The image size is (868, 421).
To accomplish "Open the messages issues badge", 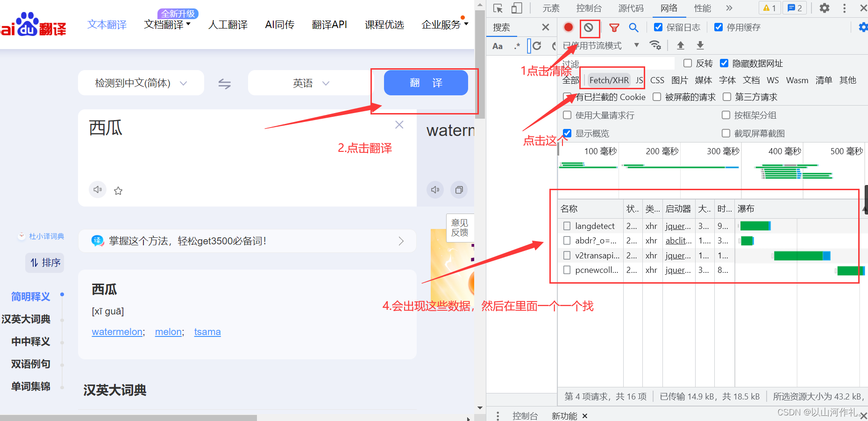I will (x=795, y=8).
